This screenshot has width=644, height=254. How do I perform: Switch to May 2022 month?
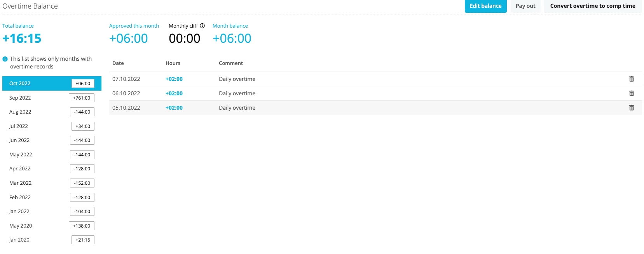click(x=52, y=154)
